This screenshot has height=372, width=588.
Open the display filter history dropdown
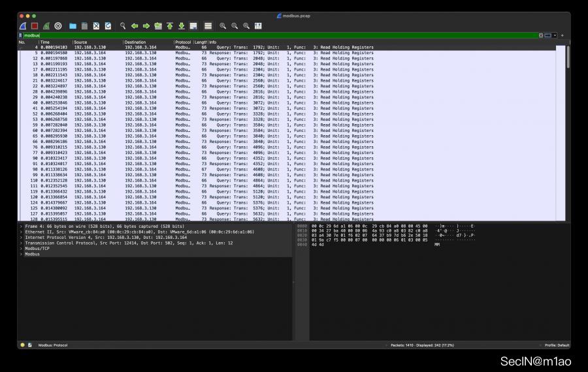(555, 35)
